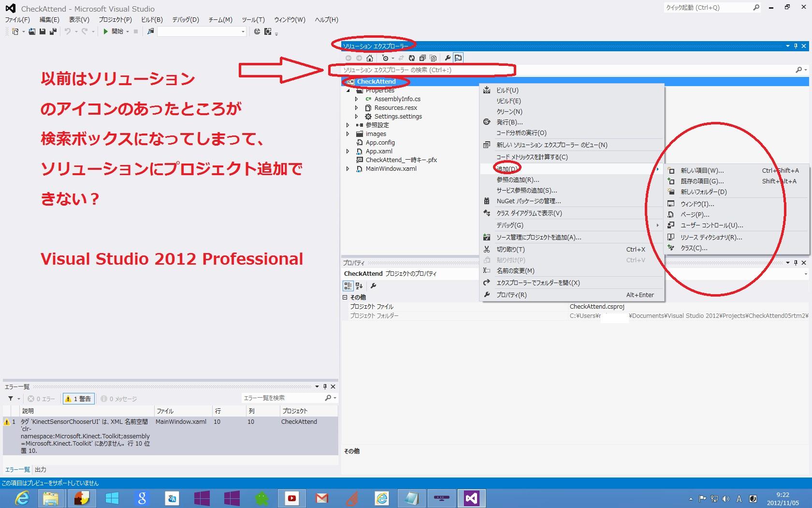The width and height of the screenshot is (812, 508).
Task: Click the Find in Files toolbar icon
Action: tap(151, 31)
